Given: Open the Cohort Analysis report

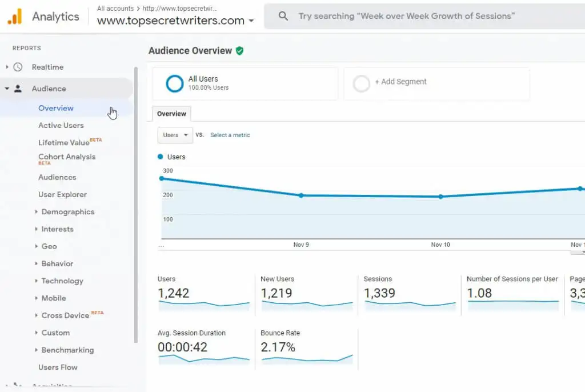Looking at the screenshot, I should pos(67,157).
